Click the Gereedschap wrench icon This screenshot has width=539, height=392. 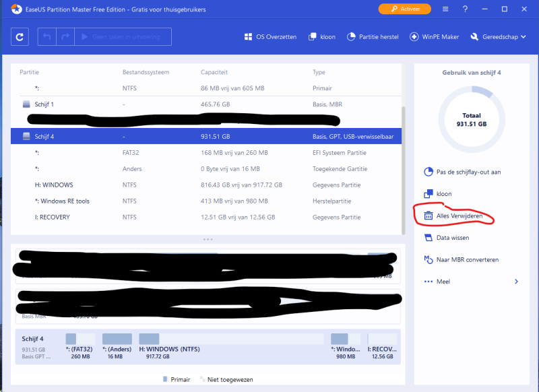pos(474,37)
